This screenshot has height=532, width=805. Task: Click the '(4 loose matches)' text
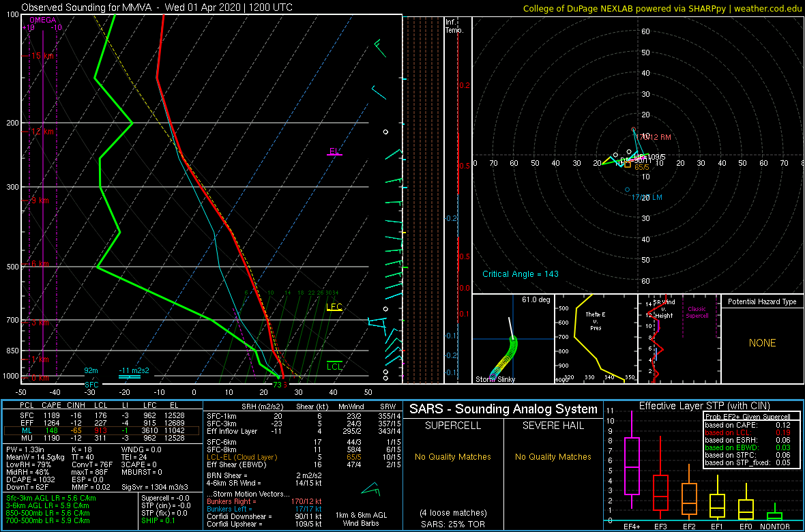tap(452, 512)
